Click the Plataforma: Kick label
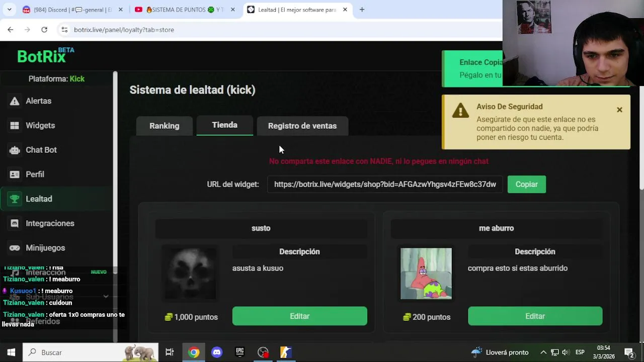This screenshot has height=362, width=644. 56,79
